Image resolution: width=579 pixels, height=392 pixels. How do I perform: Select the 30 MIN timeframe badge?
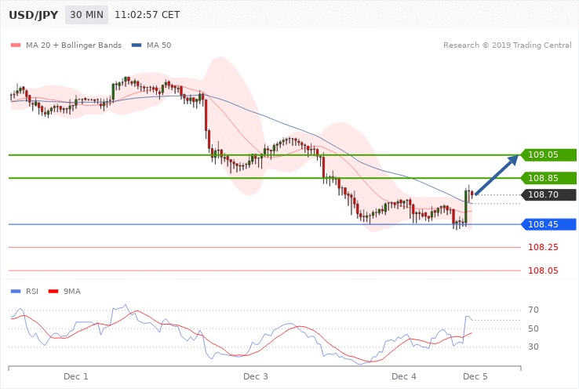86,14
